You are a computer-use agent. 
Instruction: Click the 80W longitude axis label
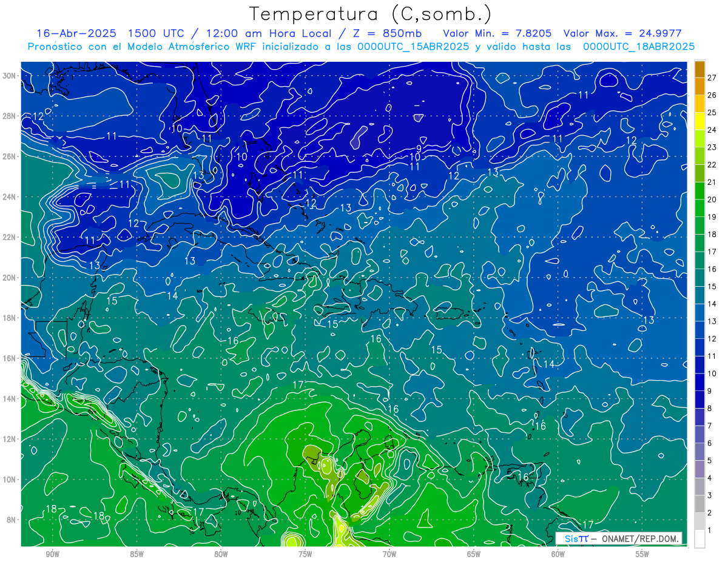(x=221, y=555)
